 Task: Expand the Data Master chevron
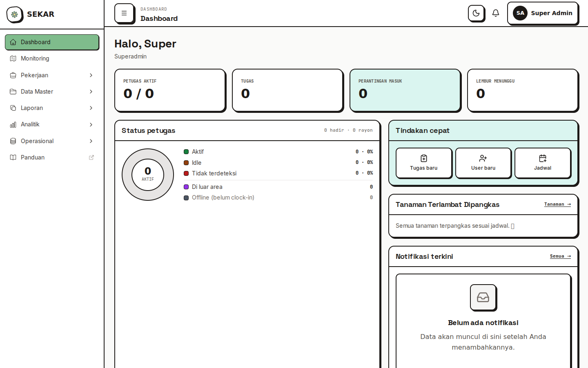click(91, 92)
